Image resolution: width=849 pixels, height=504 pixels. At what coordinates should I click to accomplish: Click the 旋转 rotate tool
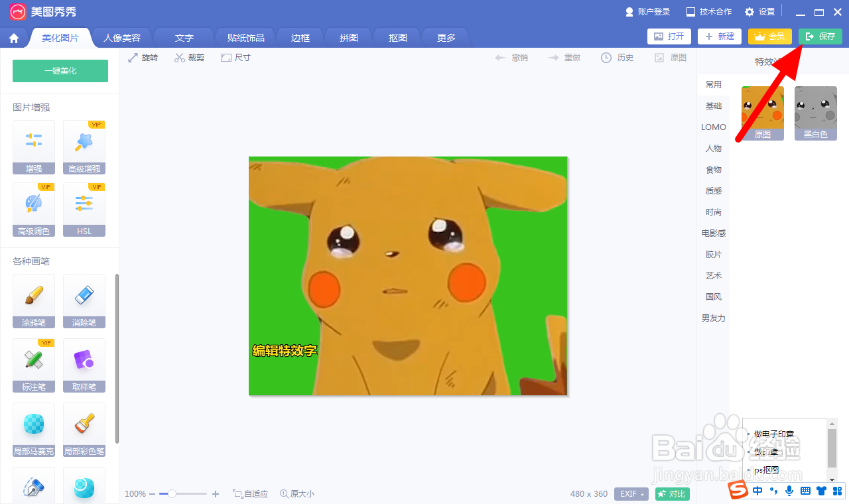click(143, 58)
